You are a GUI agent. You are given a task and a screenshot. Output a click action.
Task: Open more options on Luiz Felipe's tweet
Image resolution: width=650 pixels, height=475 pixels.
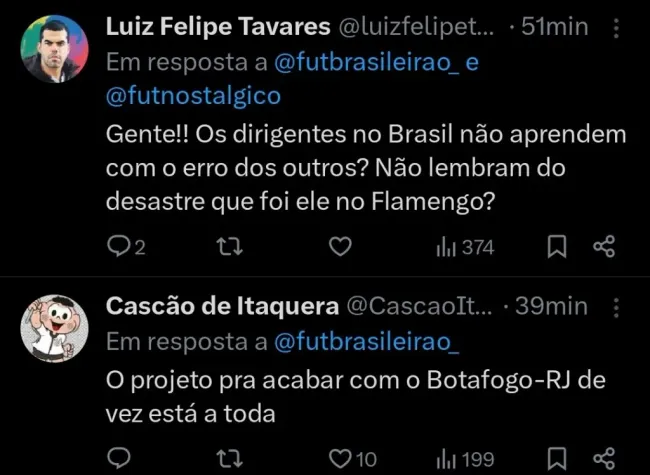click(x=615, y=30)
